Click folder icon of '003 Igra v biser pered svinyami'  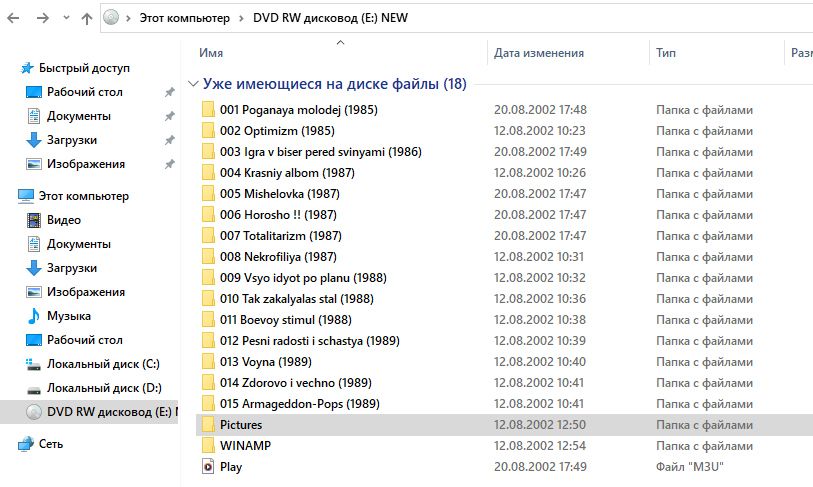[208, 151]
